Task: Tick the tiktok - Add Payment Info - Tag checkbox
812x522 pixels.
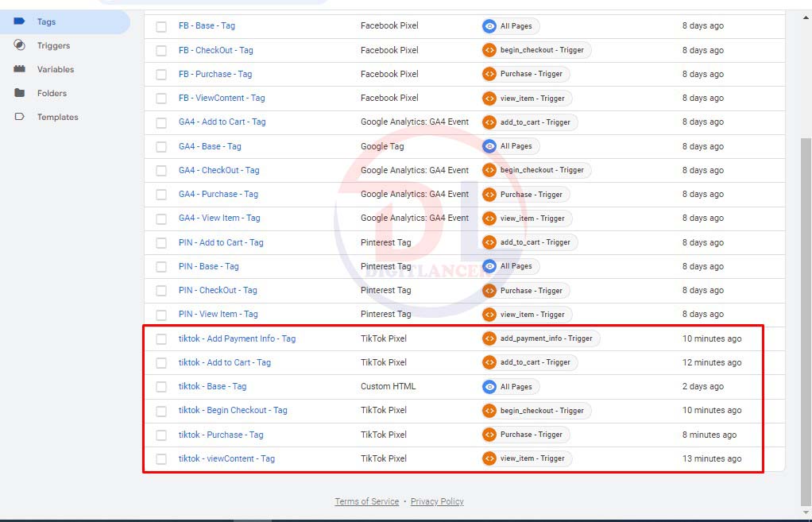Action: [161, 339]
